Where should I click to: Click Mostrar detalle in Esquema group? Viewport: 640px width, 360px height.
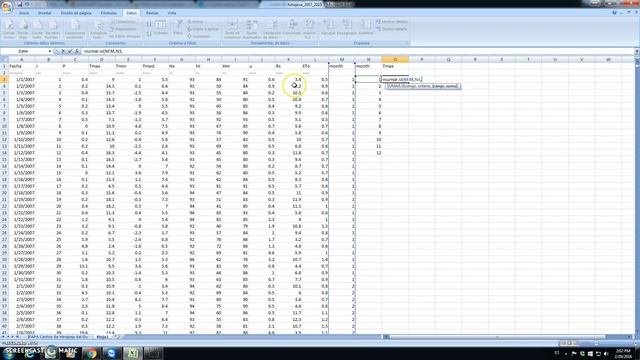[x=392, y=22]
